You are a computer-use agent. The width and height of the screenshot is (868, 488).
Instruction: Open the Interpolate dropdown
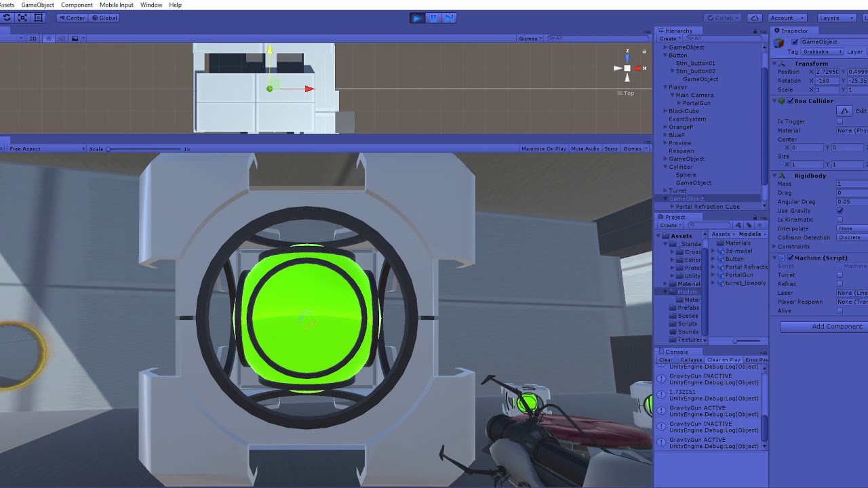852,228
